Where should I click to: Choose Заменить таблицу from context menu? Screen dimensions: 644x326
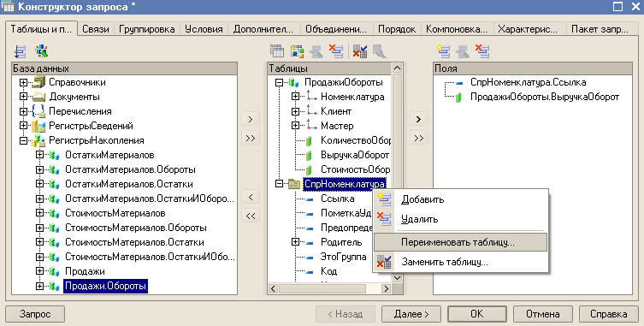460,262
